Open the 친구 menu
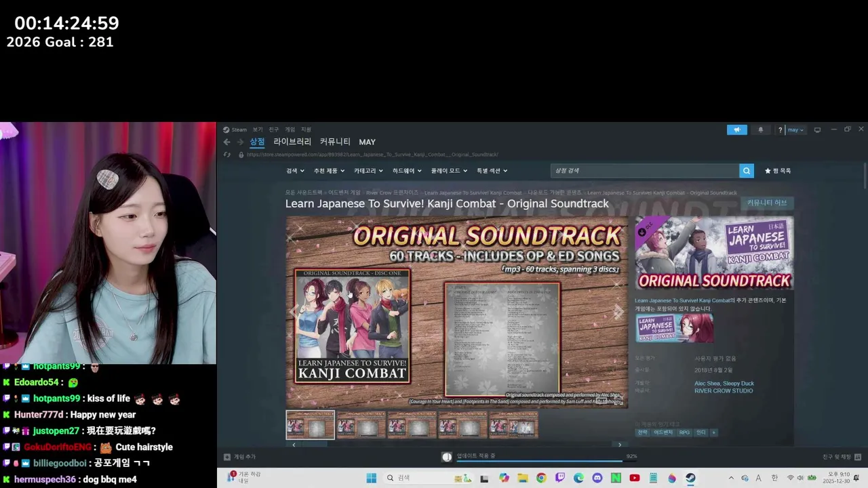 (273, 129)
